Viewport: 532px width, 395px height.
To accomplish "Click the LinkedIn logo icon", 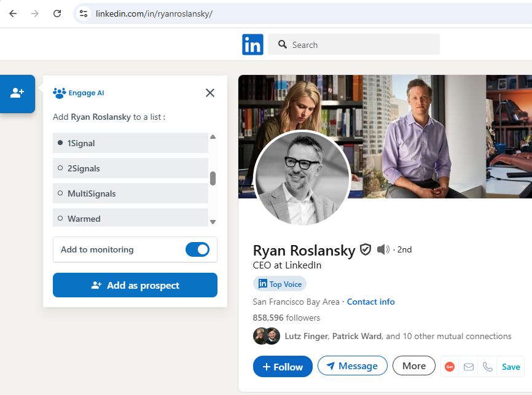I will [x=252, y=45].
